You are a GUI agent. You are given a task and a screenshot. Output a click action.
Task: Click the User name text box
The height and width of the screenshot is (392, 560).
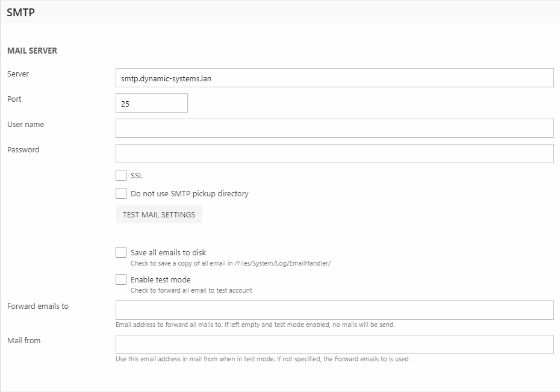[334, 128]
